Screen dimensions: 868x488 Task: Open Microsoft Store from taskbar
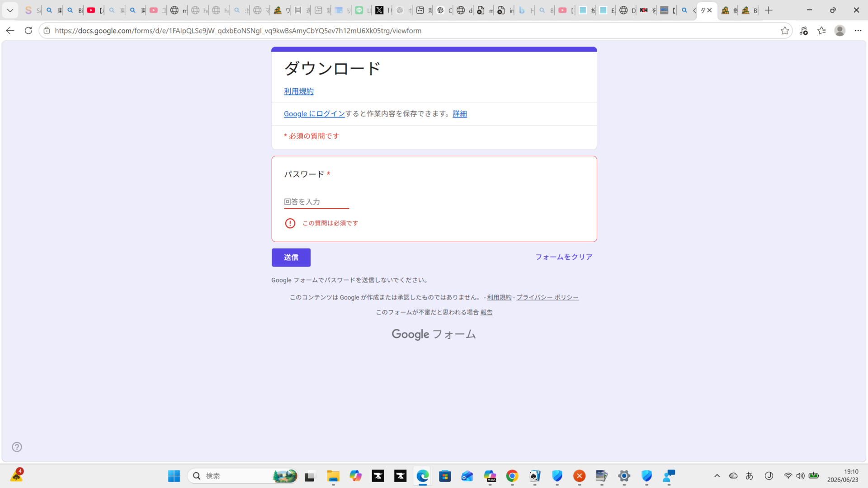pos(445,476)
